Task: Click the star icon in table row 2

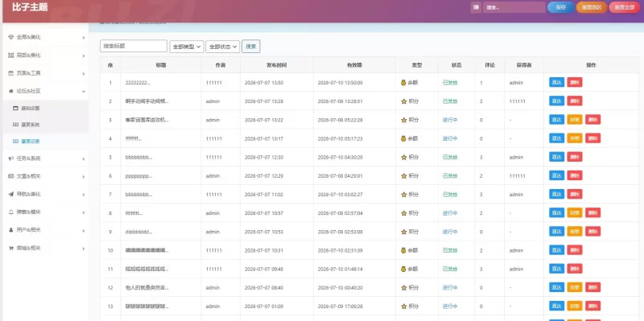Action: 403,101
